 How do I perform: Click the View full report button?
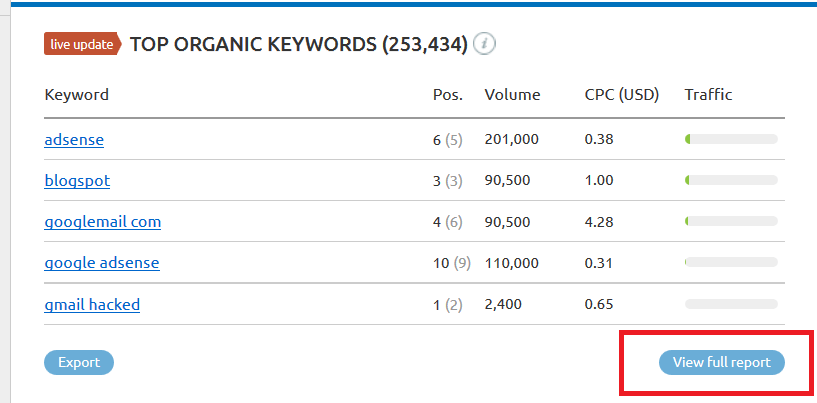(722, 362)
